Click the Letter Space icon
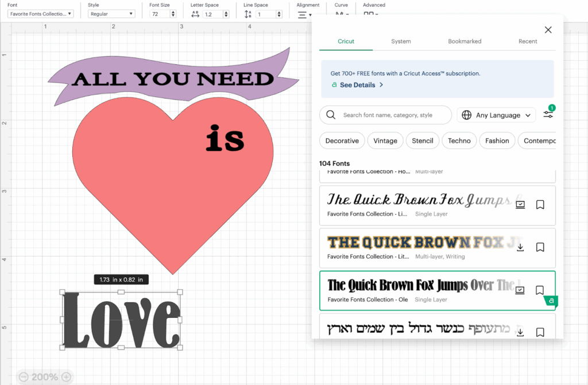This screenshot has width=588, height=385. point(195,14)
